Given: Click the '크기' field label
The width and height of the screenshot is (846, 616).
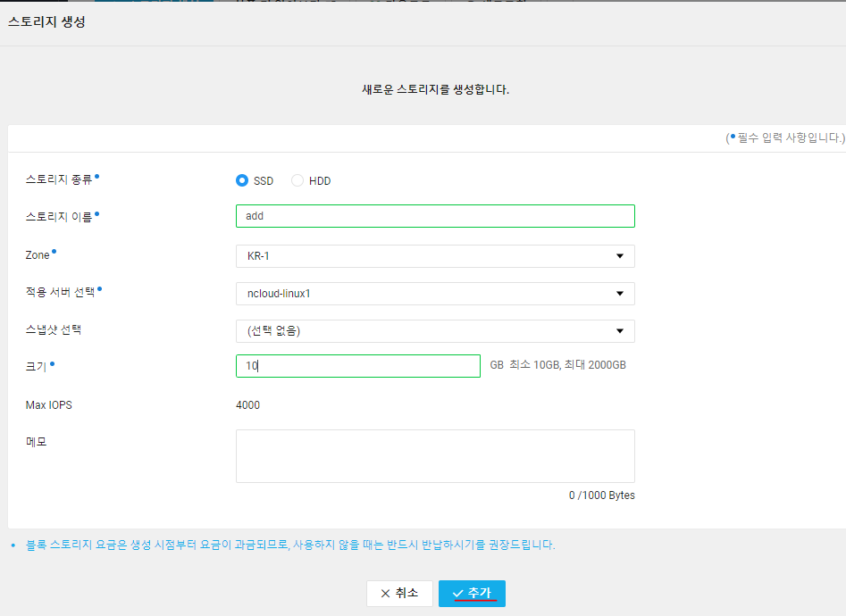Looking at the screenshot, I should (x=36, y=367).
